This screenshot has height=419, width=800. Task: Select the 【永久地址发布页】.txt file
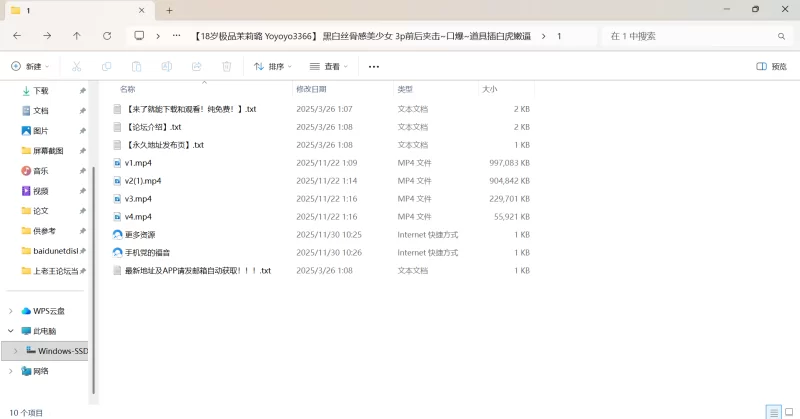(164, 145)
